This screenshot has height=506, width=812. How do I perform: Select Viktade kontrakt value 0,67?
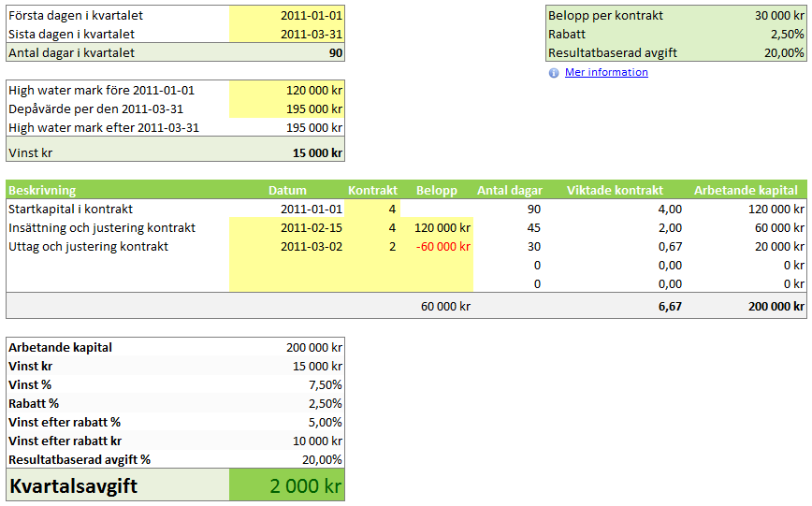(x=670, y=246)
